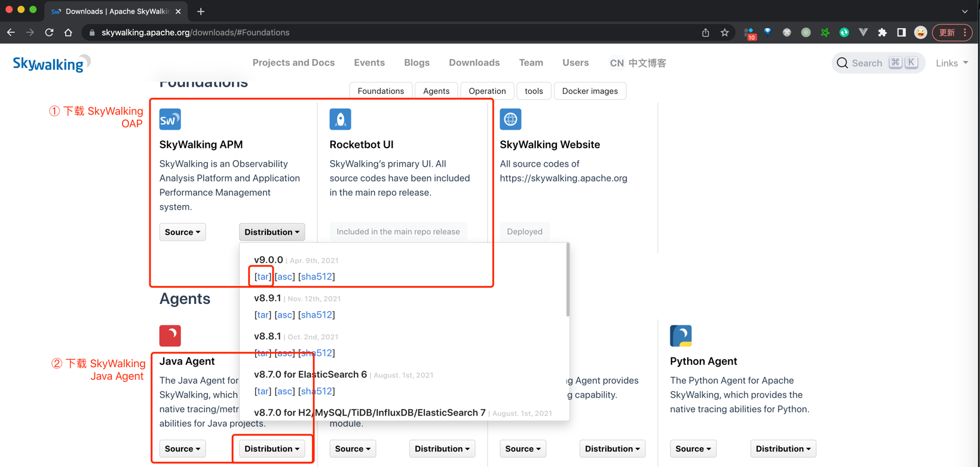Open Projects and Docs menu
The image size is (980, 467).
click(293, 63)
